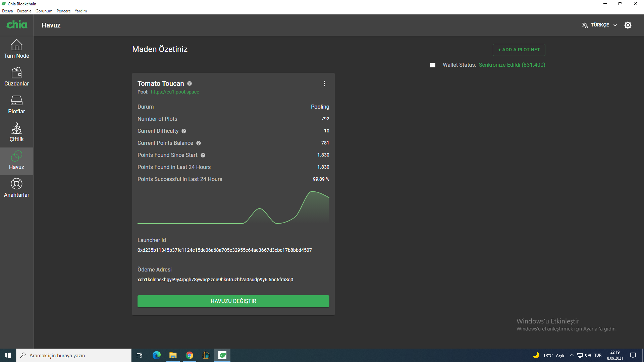Open Windows Start menu
Screen dimensions: 644x362
(8, 355)
